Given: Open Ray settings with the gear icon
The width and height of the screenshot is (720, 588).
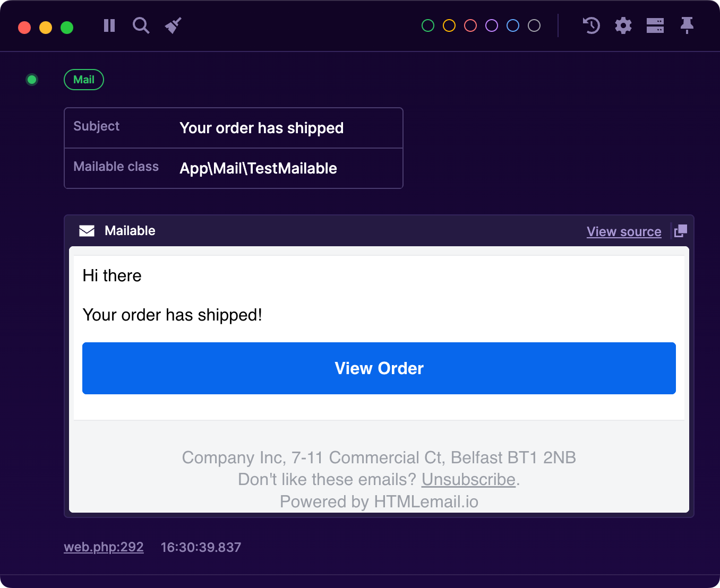Looking at the screenshot, I should click(623, 25).
